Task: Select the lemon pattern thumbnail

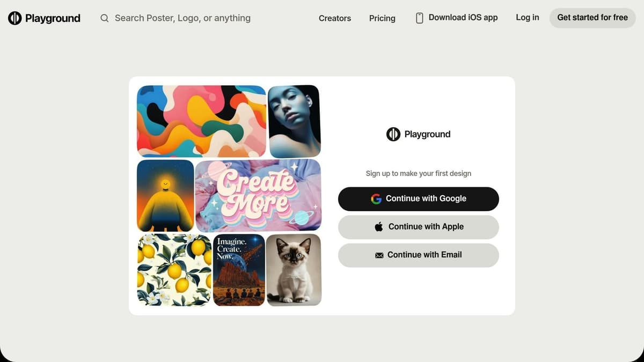Action: (x=174, y=270)
